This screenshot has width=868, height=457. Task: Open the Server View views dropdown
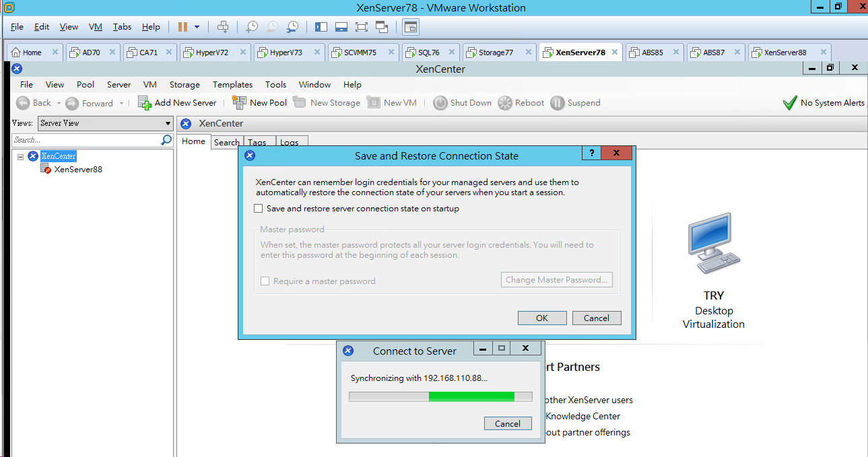point(105,123)
